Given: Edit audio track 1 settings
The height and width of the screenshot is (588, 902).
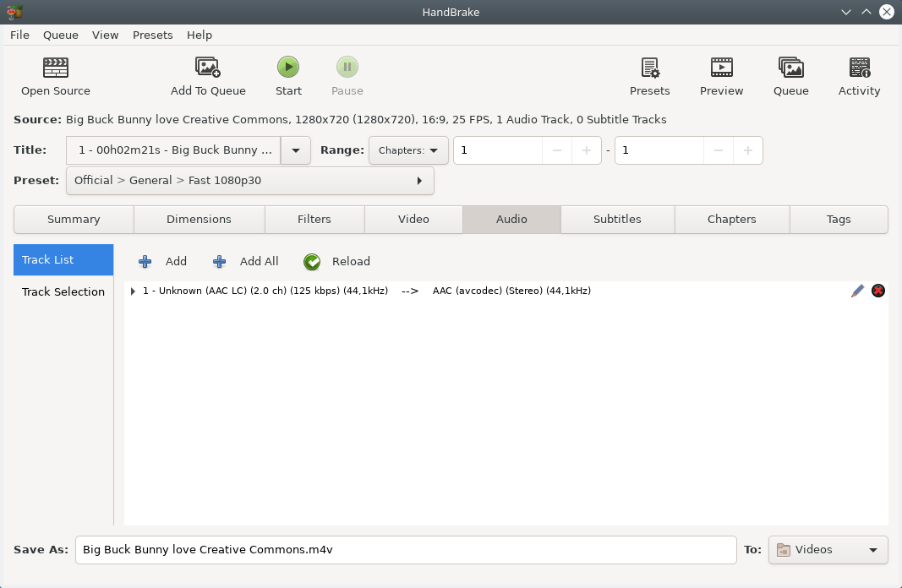Looking at the screenshot, I should tap(857, 291).
